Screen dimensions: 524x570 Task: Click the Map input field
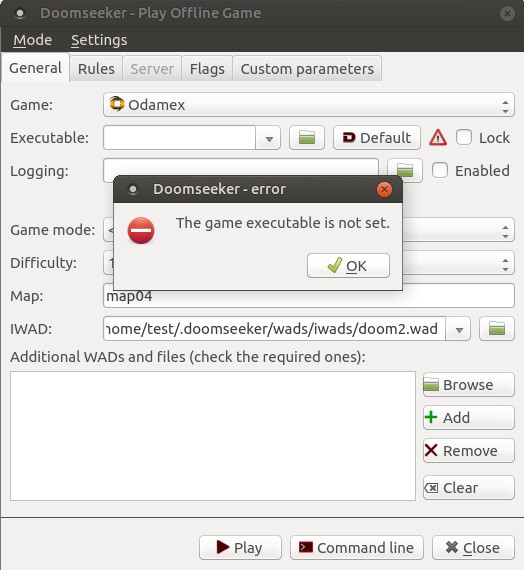(x=308, y=296)
